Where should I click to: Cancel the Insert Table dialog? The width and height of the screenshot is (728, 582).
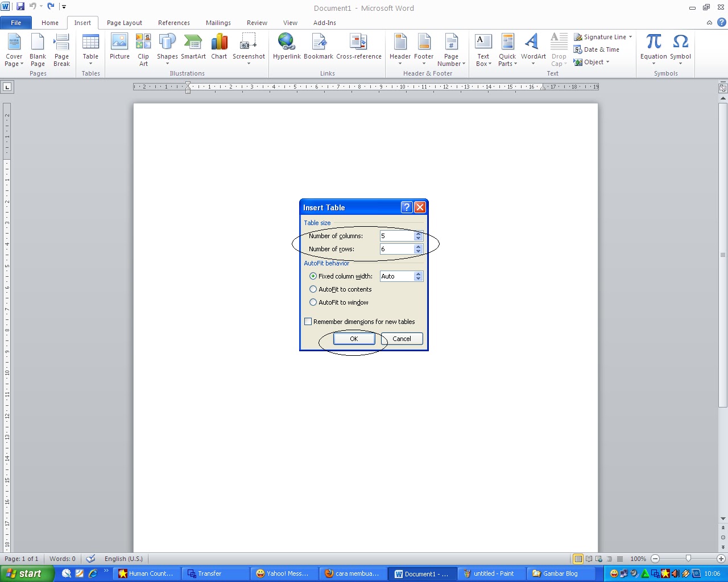(402, 339)
